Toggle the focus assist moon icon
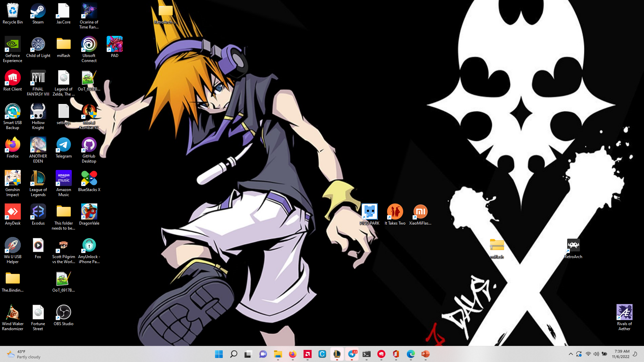 tap(635, 354)
